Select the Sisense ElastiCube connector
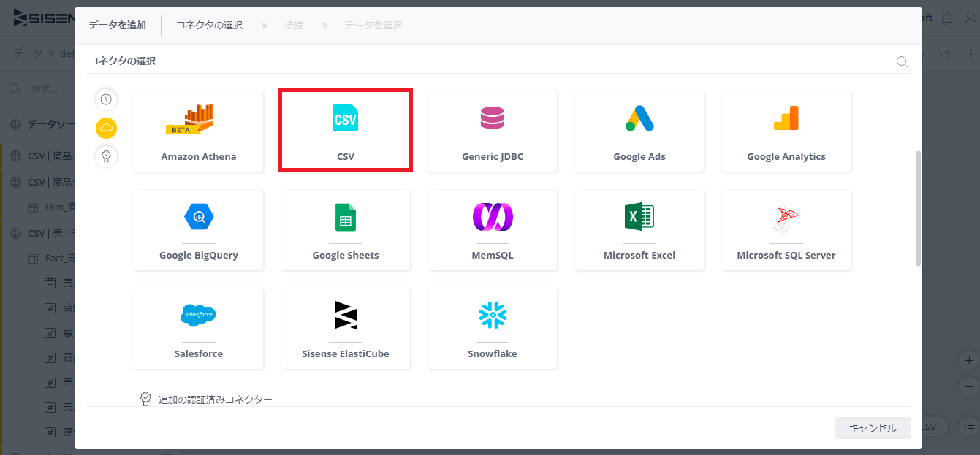 346,329
